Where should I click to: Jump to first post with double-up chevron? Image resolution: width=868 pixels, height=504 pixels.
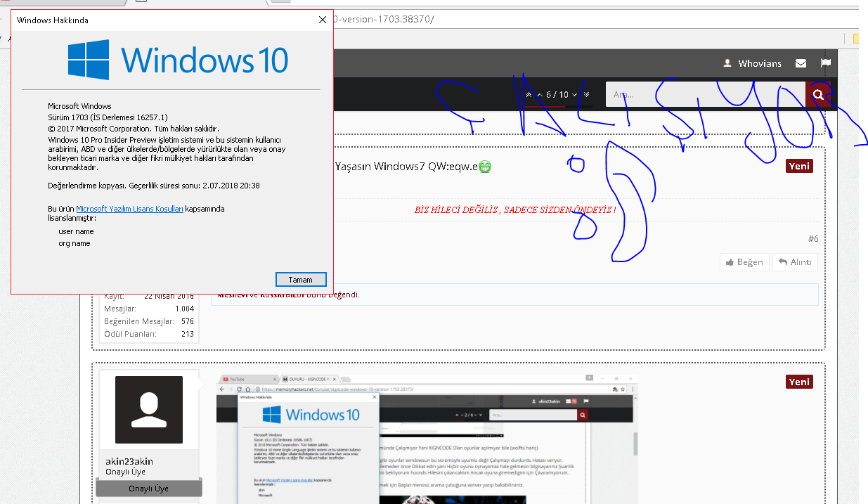click(x=529, y=94)
